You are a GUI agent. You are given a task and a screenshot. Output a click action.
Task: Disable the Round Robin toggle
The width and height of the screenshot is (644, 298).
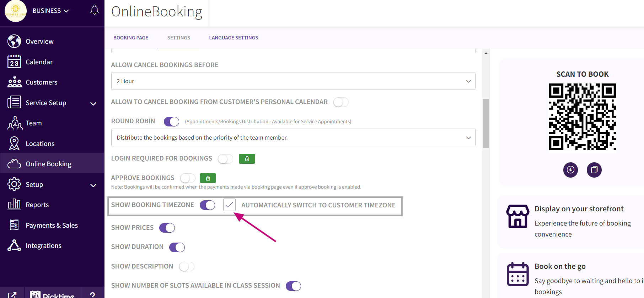point(171,121)
